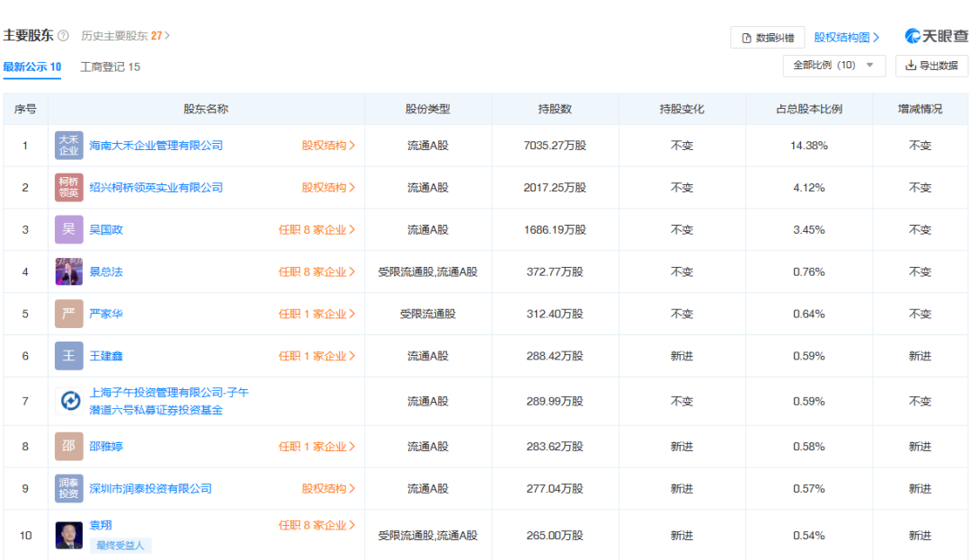The image size is (971, 560).
Task: Click 王建鑫 blue avatar icon
Action: [x=69, y=356]
